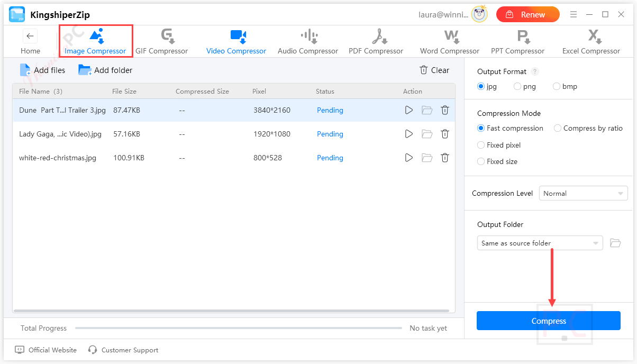
Task: Open the PDF Compressor tool
Action: click(376, 42)
